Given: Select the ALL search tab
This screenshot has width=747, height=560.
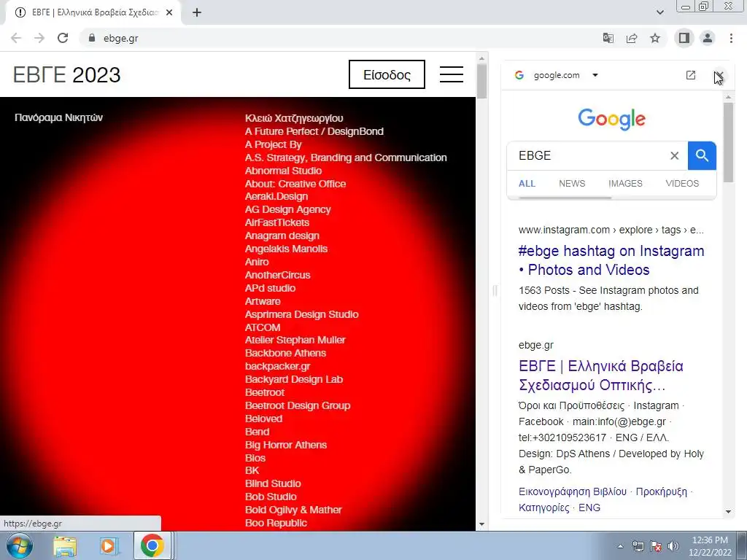Looking at the screenshot, I should pyautogui.click(x=527, y=183).
